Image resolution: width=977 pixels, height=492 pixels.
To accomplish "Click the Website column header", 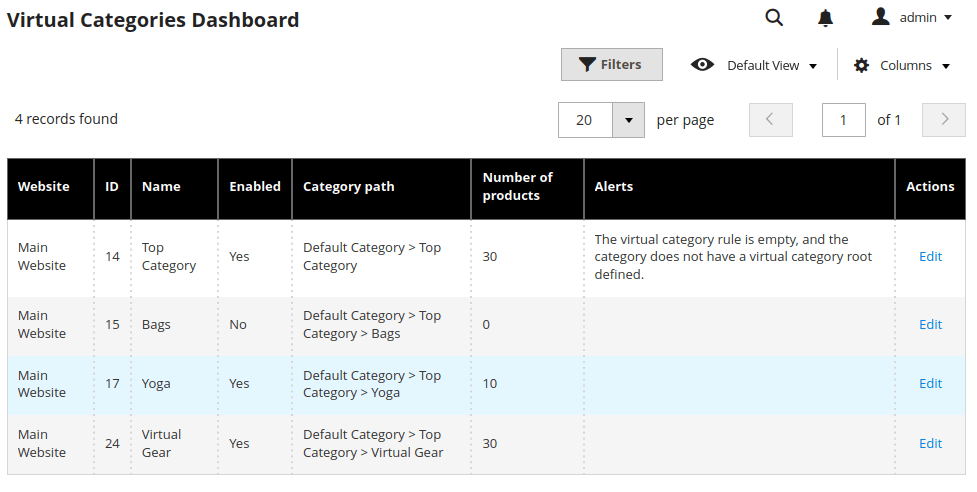I will click(44, 187).
